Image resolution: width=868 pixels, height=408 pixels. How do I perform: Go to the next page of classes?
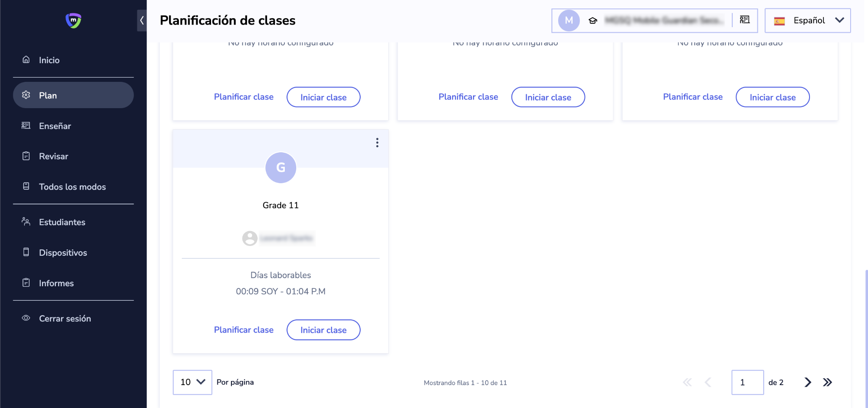click(807, 382)
